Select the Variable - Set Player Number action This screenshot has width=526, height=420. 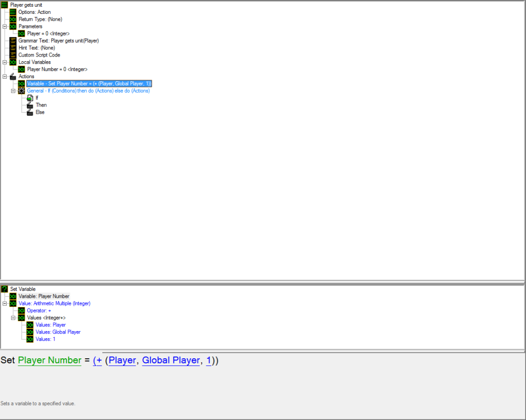(89, 83)
